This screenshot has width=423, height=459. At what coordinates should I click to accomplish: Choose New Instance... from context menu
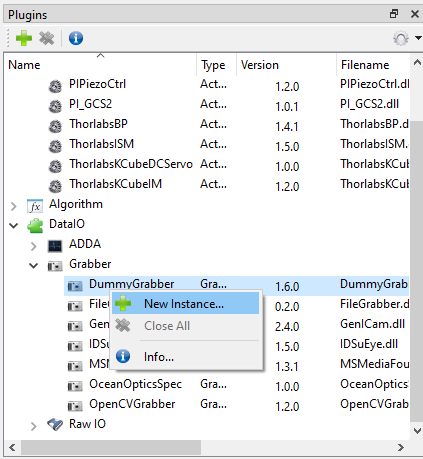click(x=185, y=303)
